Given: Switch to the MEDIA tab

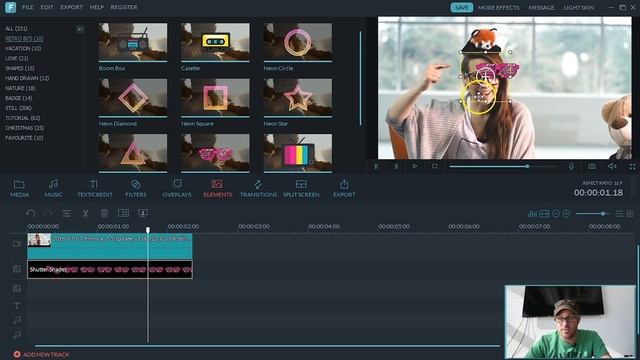Looking at the screenshot, I should pos(19,189).
